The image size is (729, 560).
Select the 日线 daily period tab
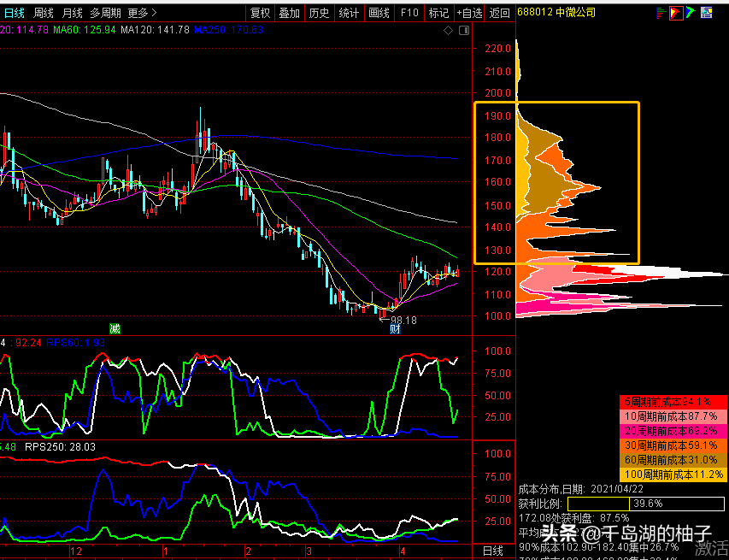click(14, 13)
